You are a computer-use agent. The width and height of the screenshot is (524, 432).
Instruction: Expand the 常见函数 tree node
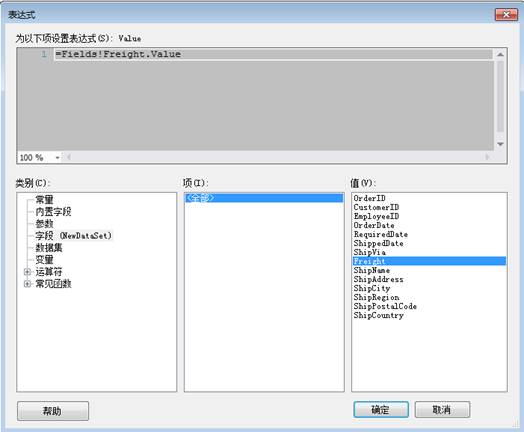click(x=27, y=284)
